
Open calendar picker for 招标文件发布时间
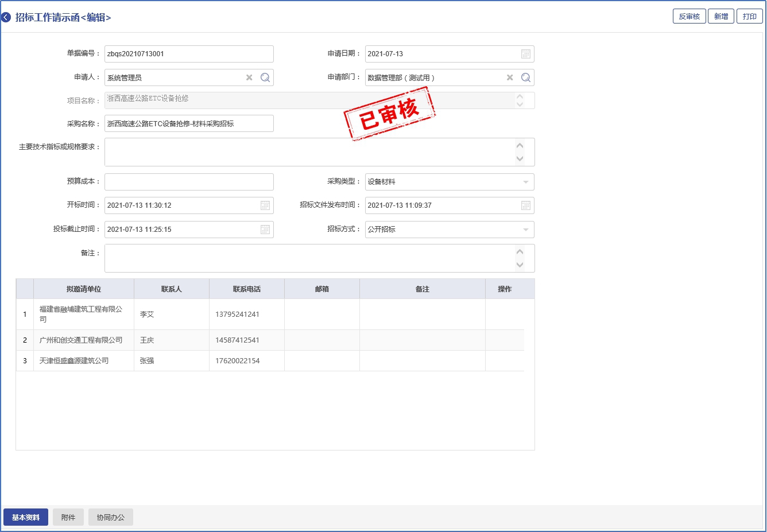coord(525,205)
